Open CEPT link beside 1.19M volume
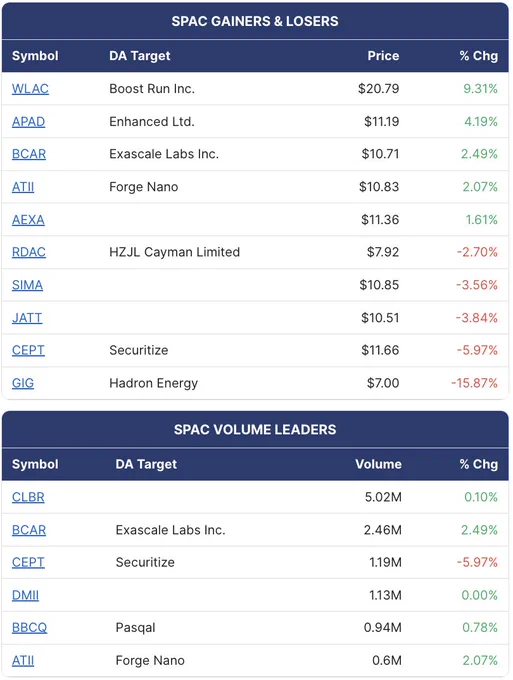 coord(28,562)
